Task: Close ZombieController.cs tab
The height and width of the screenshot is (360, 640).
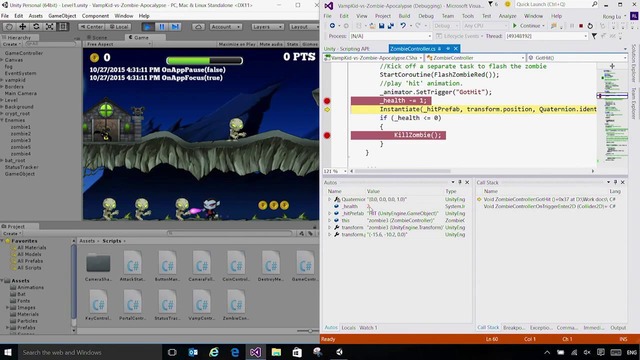Action: pos(456,49)
